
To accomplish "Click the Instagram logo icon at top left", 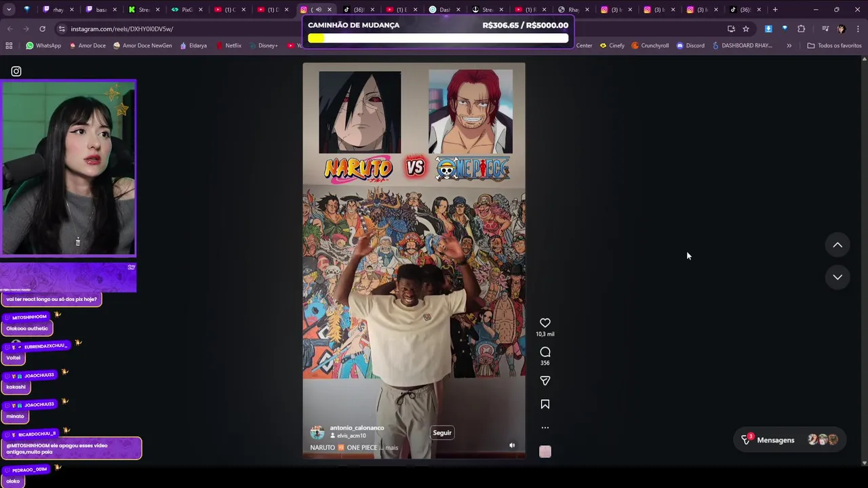I will coord(16,71).
